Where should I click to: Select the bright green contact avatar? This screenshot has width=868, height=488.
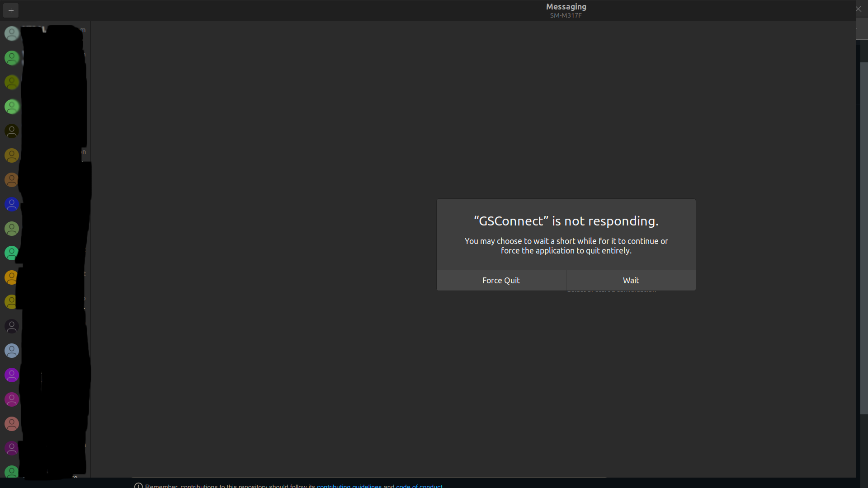[x=12, y=107]
